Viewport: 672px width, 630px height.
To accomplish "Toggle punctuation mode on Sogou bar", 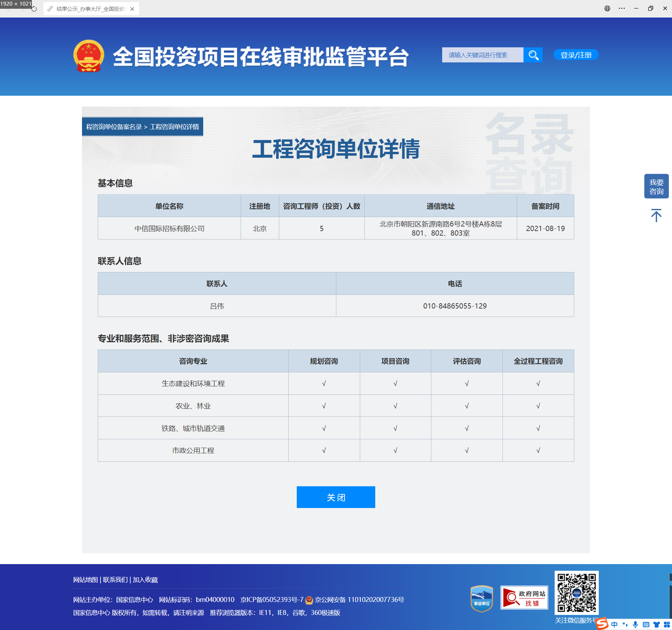I will coord(625,624).
